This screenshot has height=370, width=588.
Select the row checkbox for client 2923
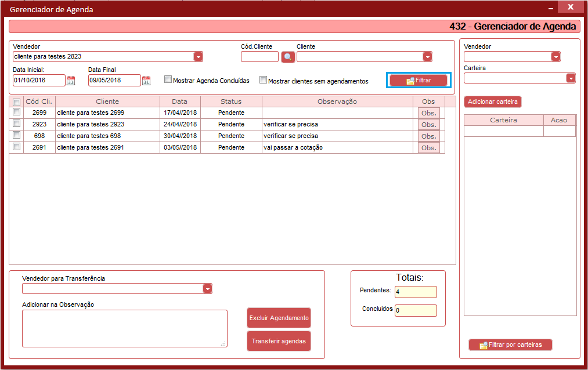coord(16,123)
